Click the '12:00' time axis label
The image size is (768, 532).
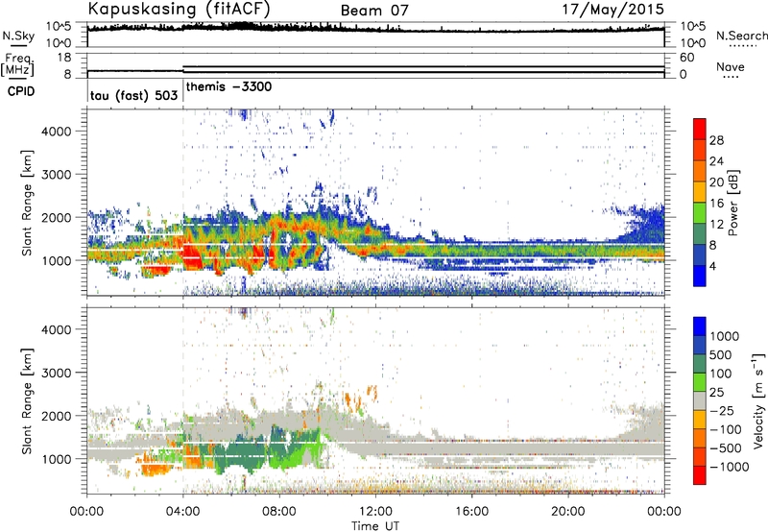tap(375, 512)
